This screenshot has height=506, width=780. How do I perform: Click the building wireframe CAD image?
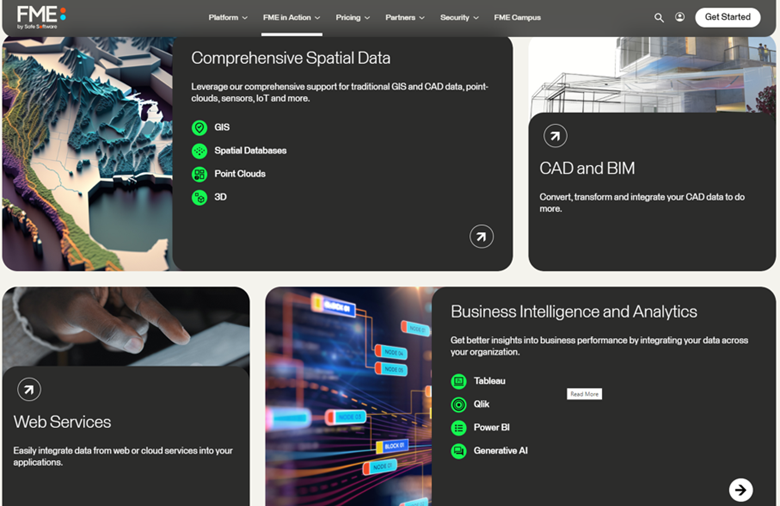click(652, 75)
